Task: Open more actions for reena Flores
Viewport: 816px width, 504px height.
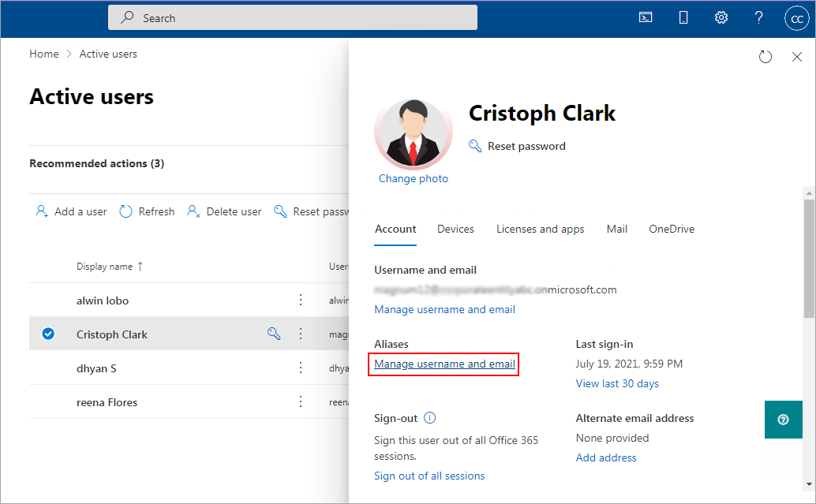Action: pyautogui.click(x=300, y=401)
